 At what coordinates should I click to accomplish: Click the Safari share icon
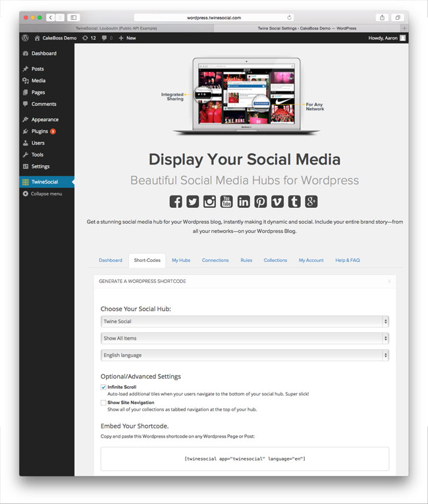382,17
